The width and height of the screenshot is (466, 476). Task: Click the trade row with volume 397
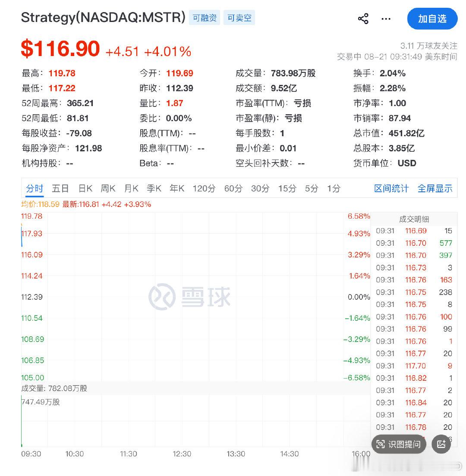414,255
